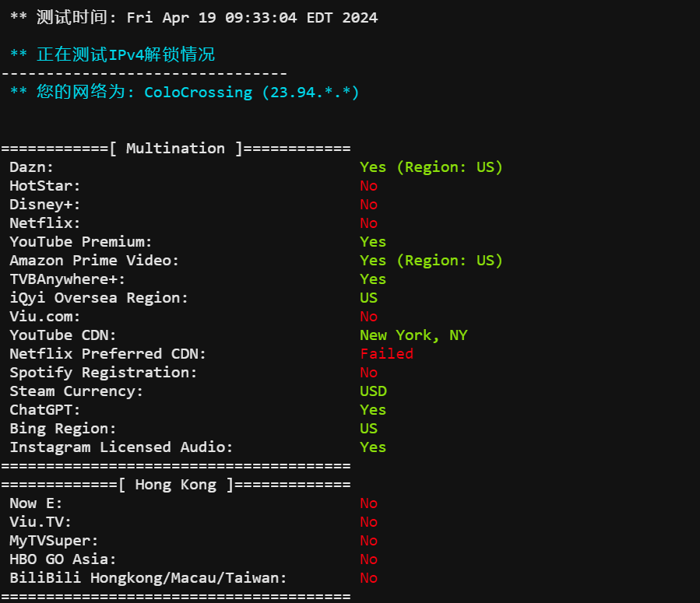Click the Instagram Licensed Audio label
The image size is (700, 603).
coord(121,447)
